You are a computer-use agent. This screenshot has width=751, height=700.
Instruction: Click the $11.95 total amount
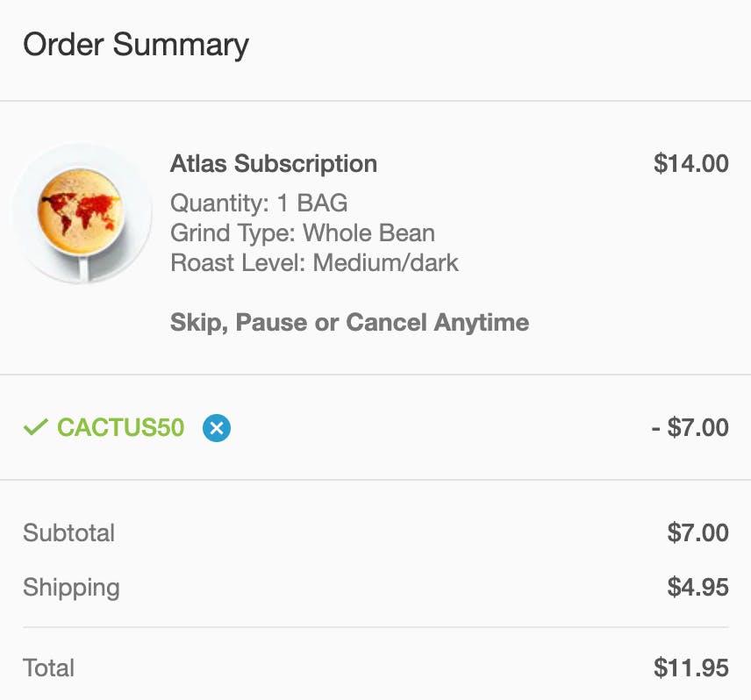pos(690,668)
